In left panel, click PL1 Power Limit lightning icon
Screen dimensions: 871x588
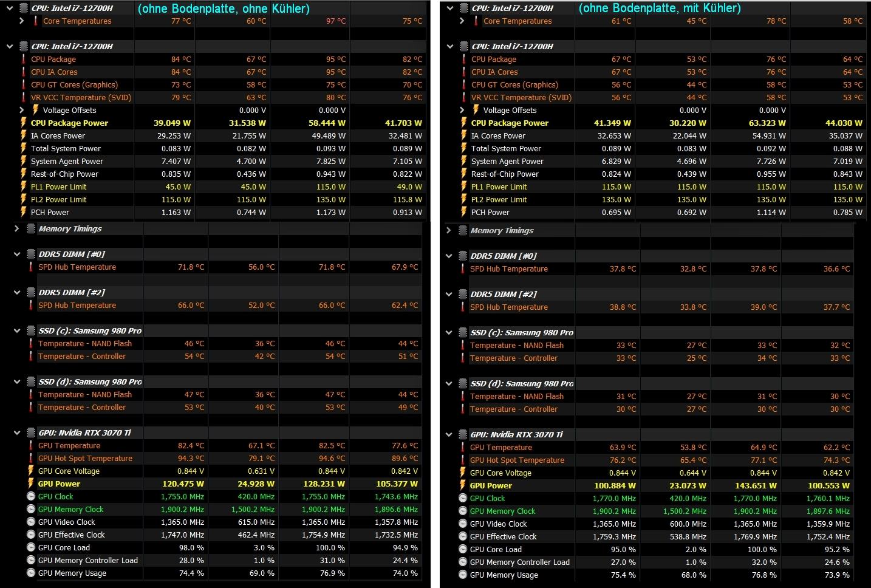click(24, 186)
